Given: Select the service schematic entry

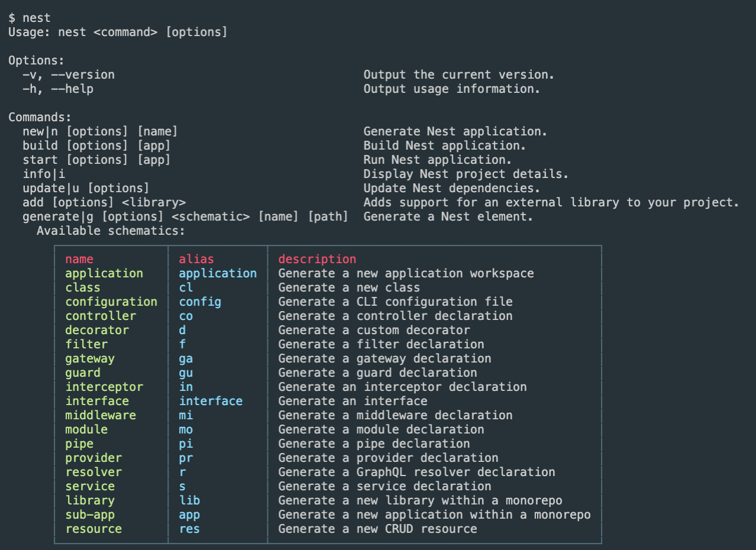Looking at the screenshot, I should (90, 486).
